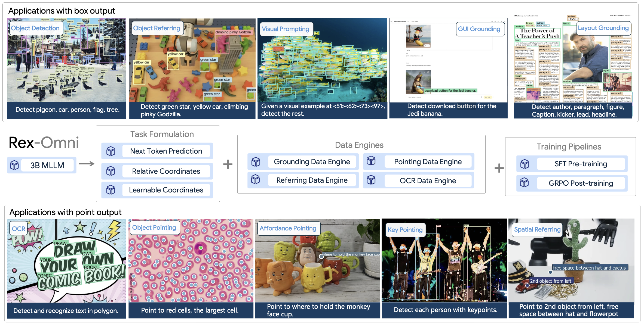Click the Spatial Referring label
Viewport: 644px width, 324px height.
537,229
